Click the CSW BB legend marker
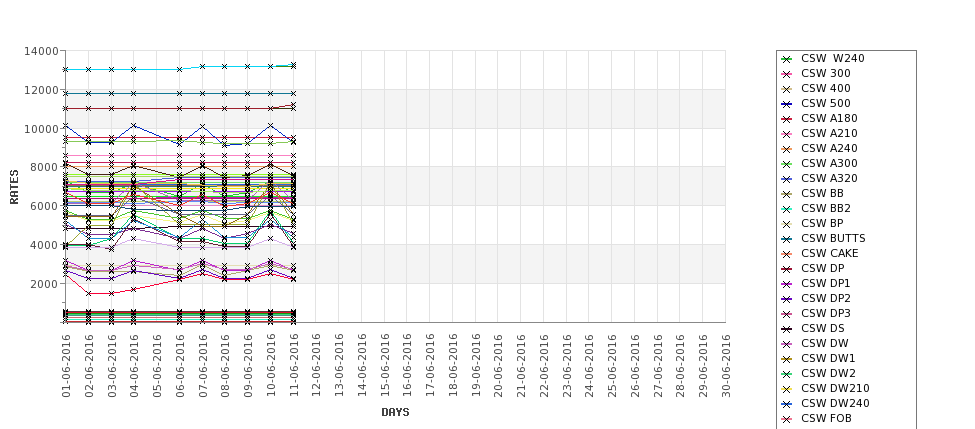975x429 pixels. (x=787, y=194)
